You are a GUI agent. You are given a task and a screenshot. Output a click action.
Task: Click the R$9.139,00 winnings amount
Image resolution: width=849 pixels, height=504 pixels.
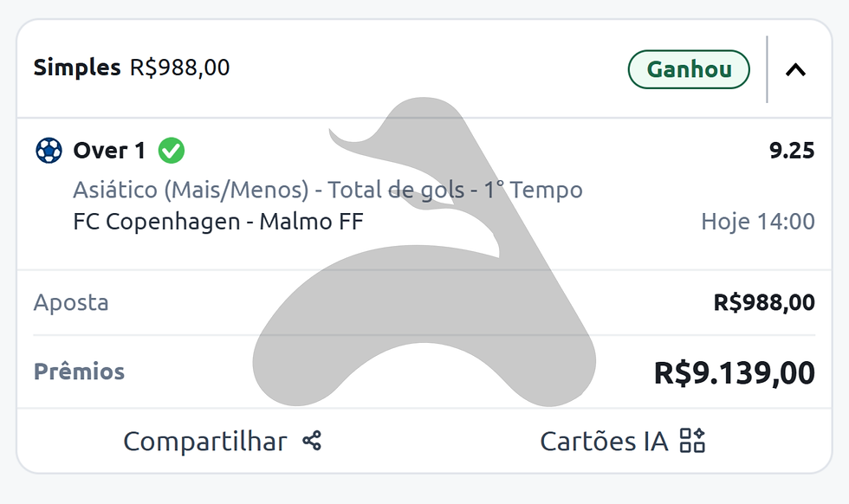click(x=735, y=373)
